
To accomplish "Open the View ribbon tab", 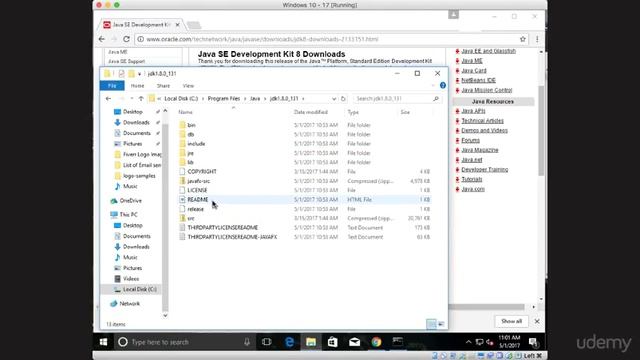I will [x=188, y=86].
